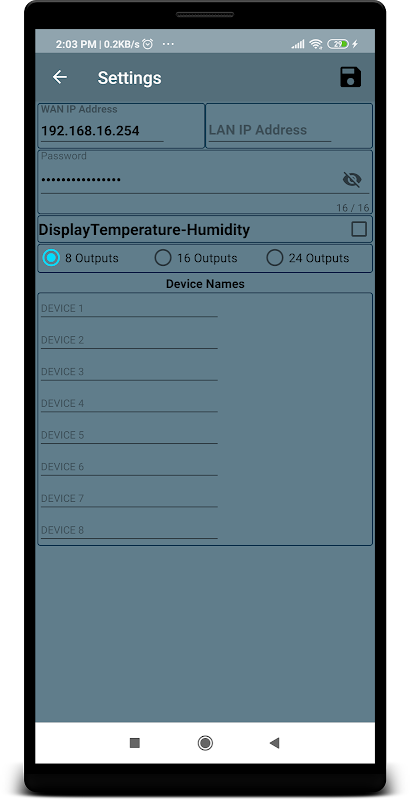The width and height of the screenshot is (410, 800).
Task: Tap the Android triangle back button
Action: (274, 743)
